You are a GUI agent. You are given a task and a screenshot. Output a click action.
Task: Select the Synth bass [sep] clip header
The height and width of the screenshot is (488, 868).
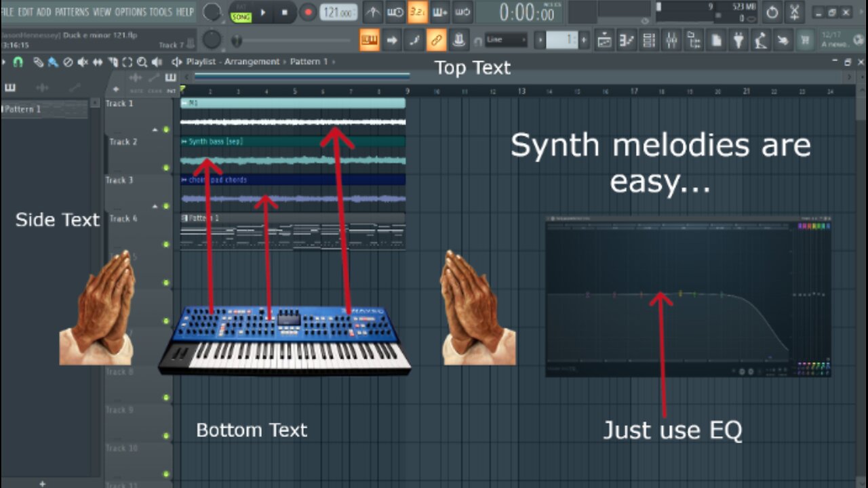[x=293, y=142]
